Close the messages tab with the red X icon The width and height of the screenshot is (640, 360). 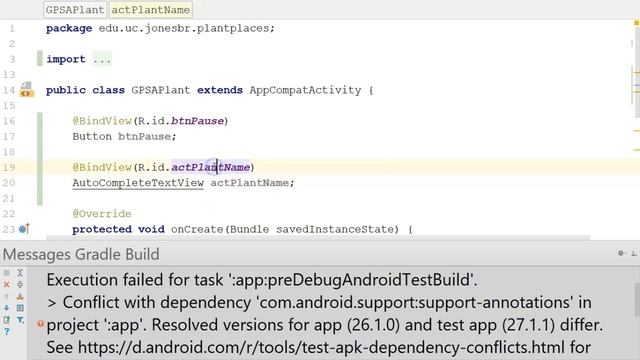pos(7,284)
